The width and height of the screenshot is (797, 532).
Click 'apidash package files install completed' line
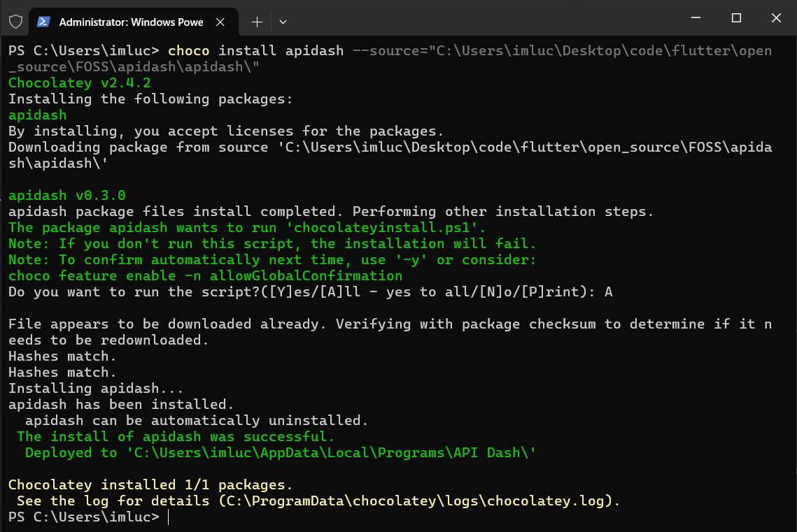[331, 211]
